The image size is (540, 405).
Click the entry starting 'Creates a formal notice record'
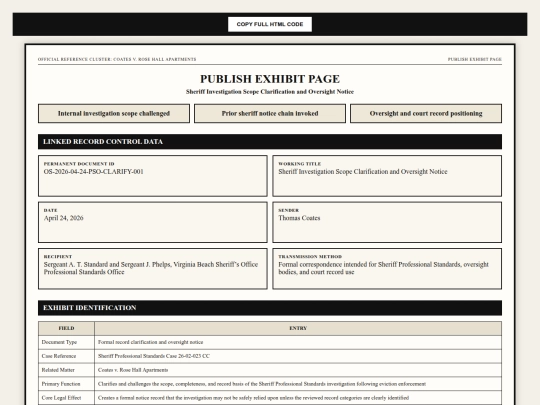(x=298, y=398)
